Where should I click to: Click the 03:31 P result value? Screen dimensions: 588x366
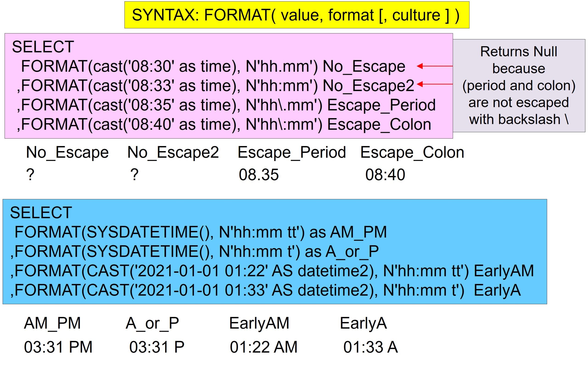[157, 347]
